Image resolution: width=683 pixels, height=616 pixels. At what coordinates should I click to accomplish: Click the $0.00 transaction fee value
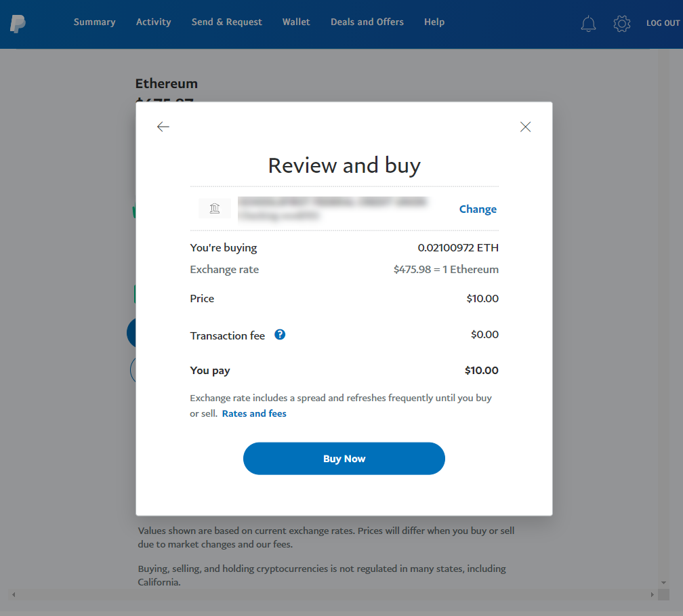484,335
